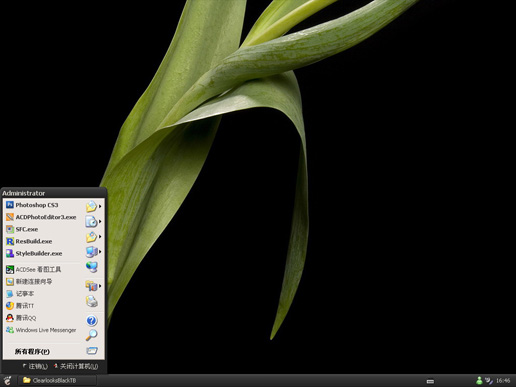Open the My Documents folder icon
Viewport: 516px width, 387px height.
point(91,207)
